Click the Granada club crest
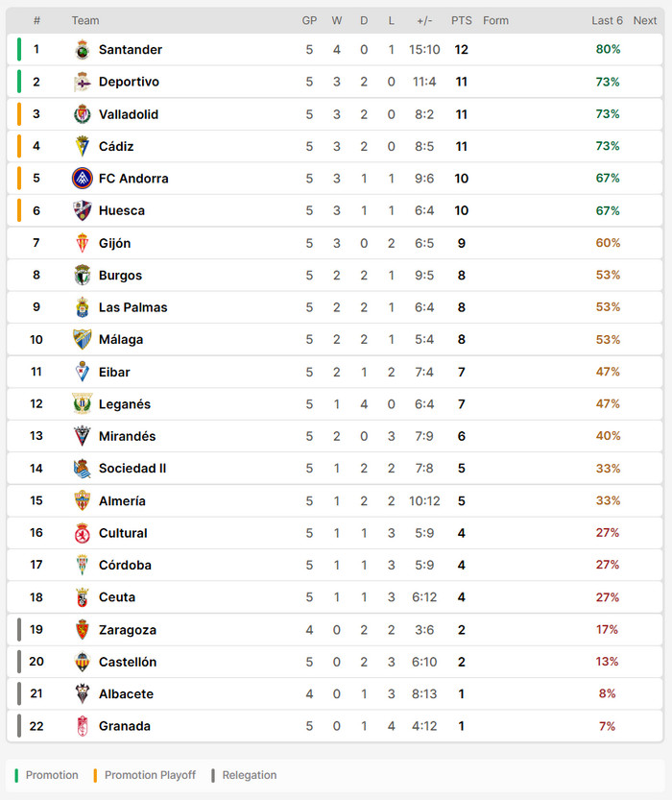672x800 pixels. pos(82,726)
